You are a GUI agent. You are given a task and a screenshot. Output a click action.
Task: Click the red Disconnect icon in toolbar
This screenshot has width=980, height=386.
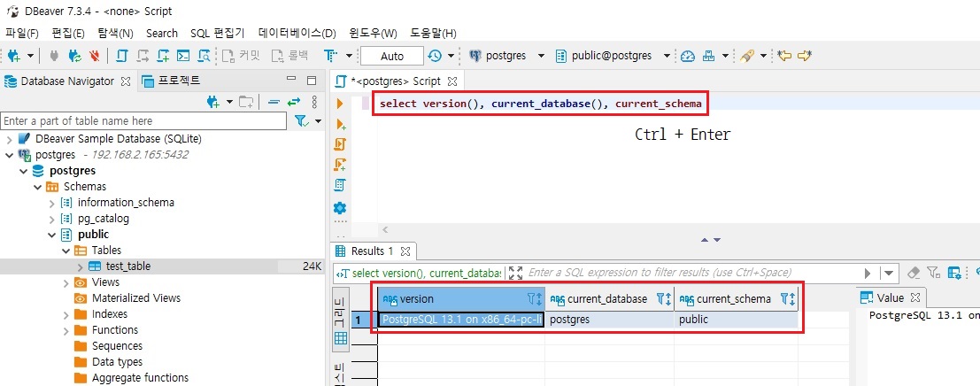[x=95, y=56]
